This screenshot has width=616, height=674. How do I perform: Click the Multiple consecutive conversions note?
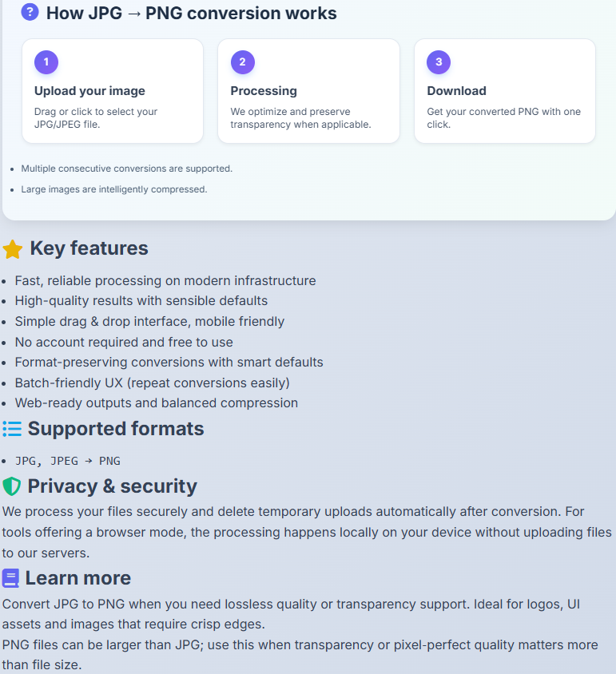pyautogui.click(x=127, y=168)
